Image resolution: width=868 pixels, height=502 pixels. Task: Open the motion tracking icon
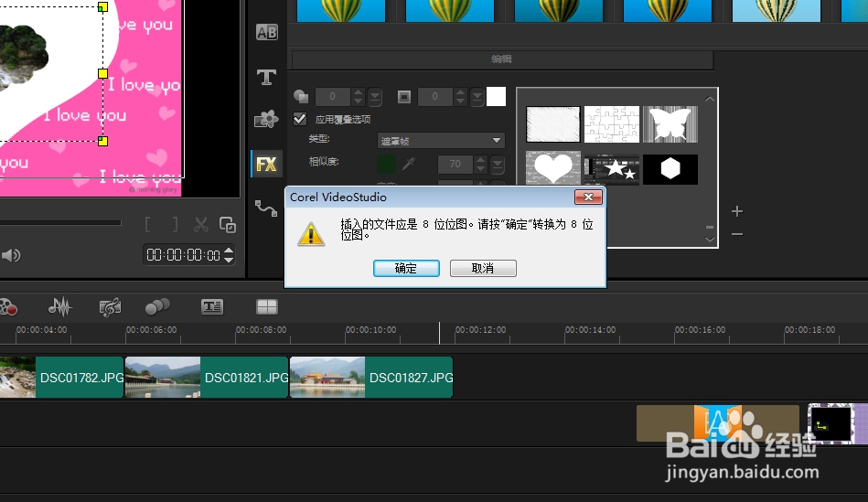pyautogui.click(x=157, y=306)
